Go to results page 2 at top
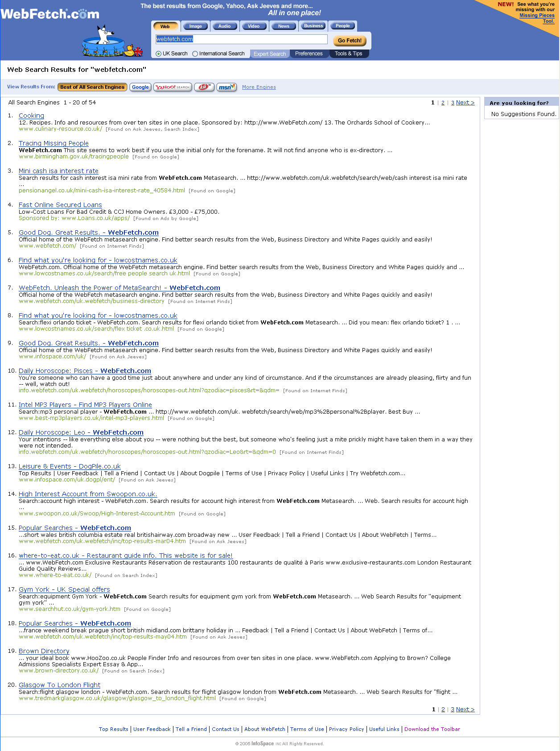The height and width of the screenshot is (751, 560). [x=443, y=103]
